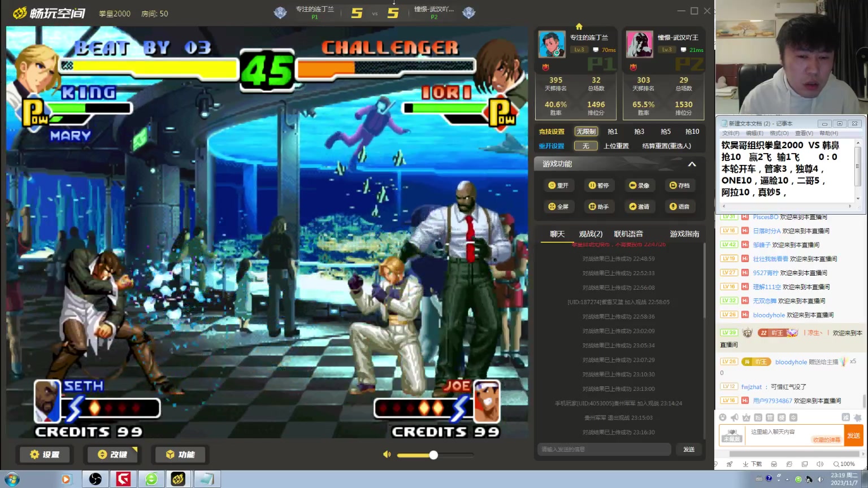Open Notepad 格式(O) menu
The height and width of the screenshot is (488, 868).
pos(779,133)
